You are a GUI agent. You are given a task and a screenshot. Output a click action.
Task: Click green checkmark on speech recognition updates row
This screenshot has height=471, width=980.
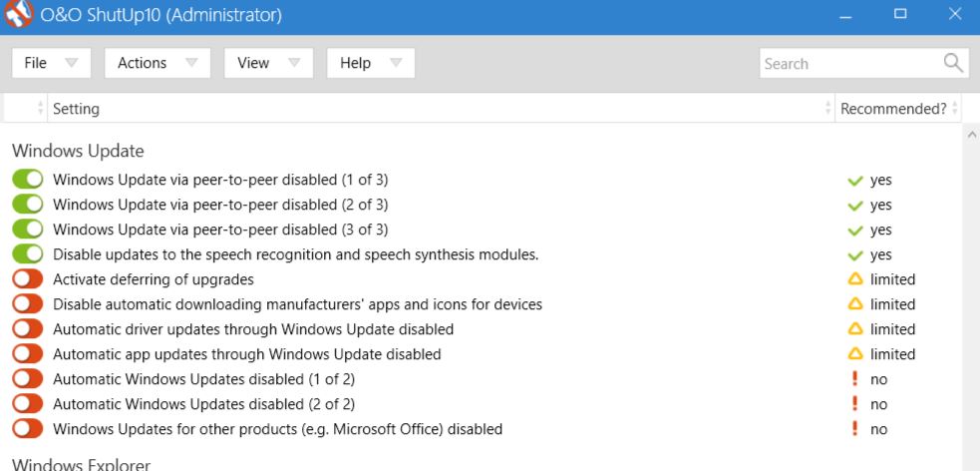point(855,255)
